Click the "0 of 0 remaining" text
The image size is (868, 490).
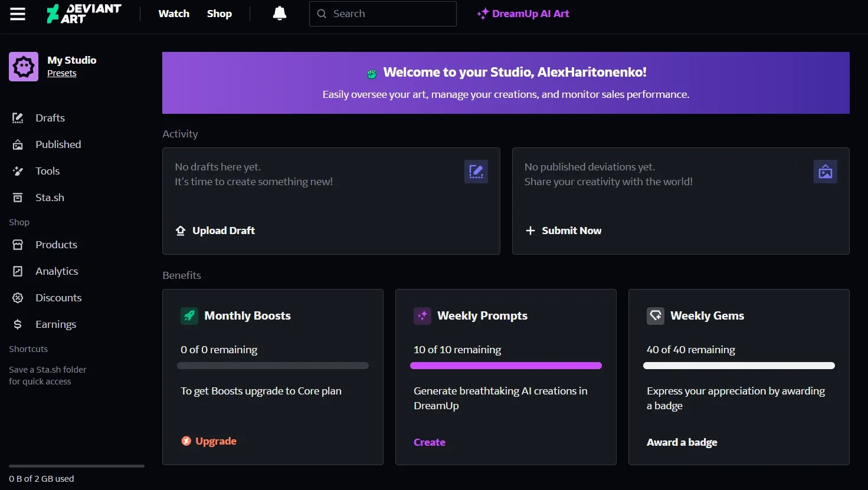(219, 350)
